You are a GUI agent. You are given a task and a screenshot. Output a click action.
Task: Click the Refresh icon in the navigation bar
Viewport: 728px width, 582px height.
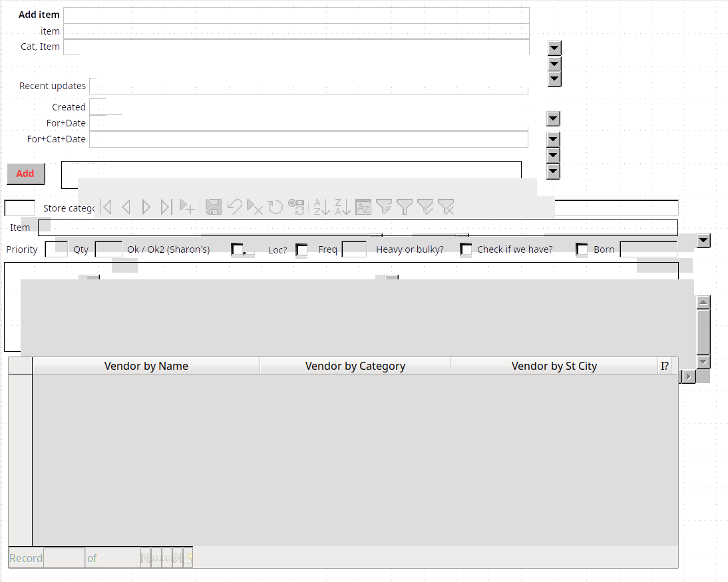[275, 207]
